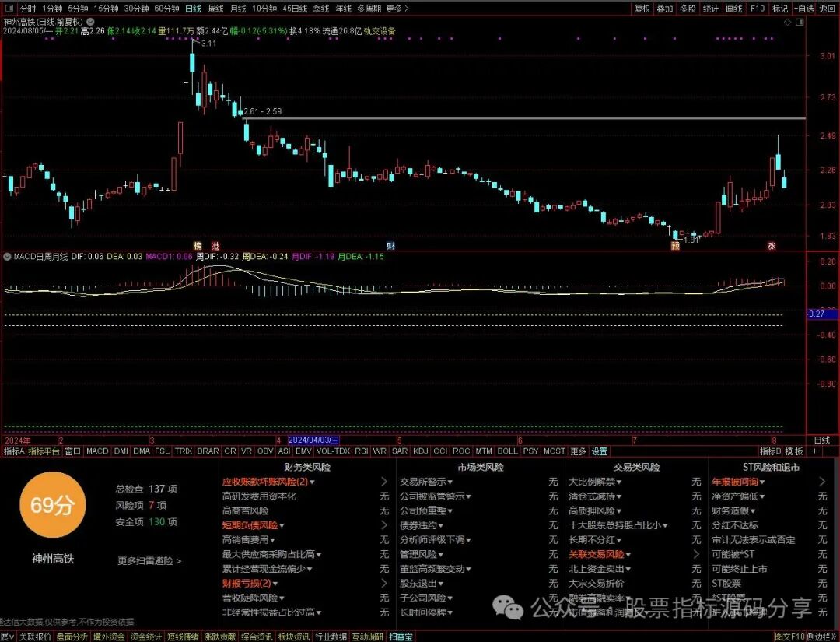Click the 指标平台 button
Viewport: 840px width, 642px height.
(44, 452)
